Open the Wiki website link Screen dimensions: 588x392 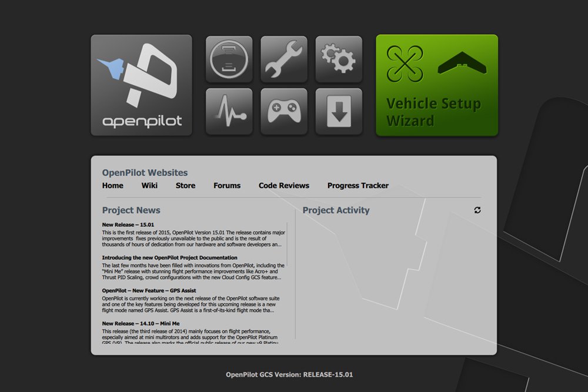click(x=149, y=186)
